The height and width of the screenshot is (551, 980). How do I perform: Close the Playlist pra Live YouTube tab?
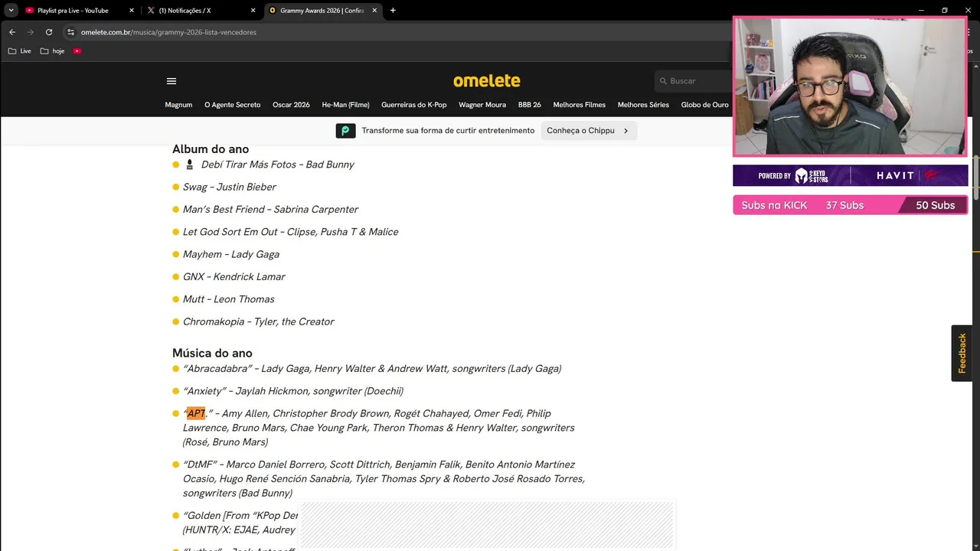click(132, 11)
